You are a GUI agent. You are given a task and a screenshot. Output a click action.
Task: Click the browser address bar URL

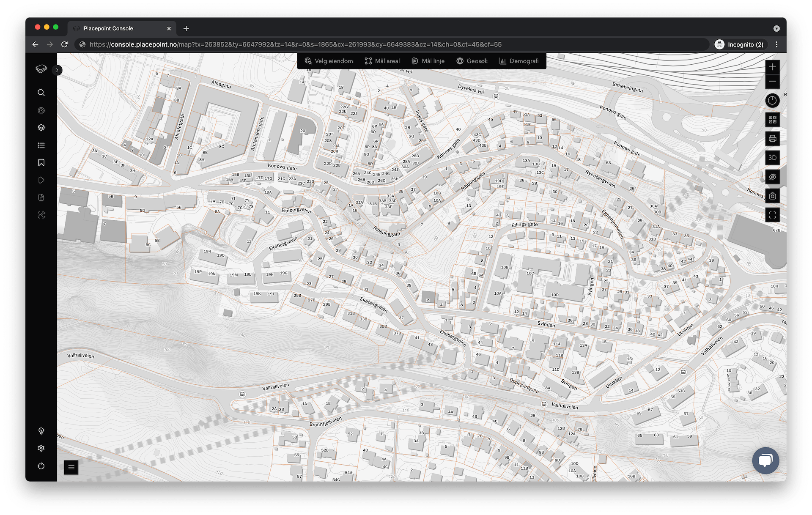[x=295, y=44]
